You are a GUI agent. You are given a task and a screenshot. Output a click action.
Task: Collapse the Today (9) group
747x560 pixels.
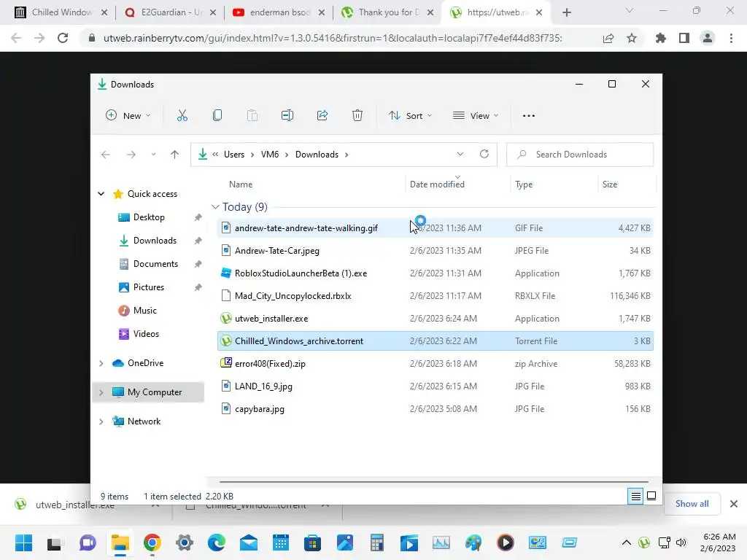click(215, 206)
